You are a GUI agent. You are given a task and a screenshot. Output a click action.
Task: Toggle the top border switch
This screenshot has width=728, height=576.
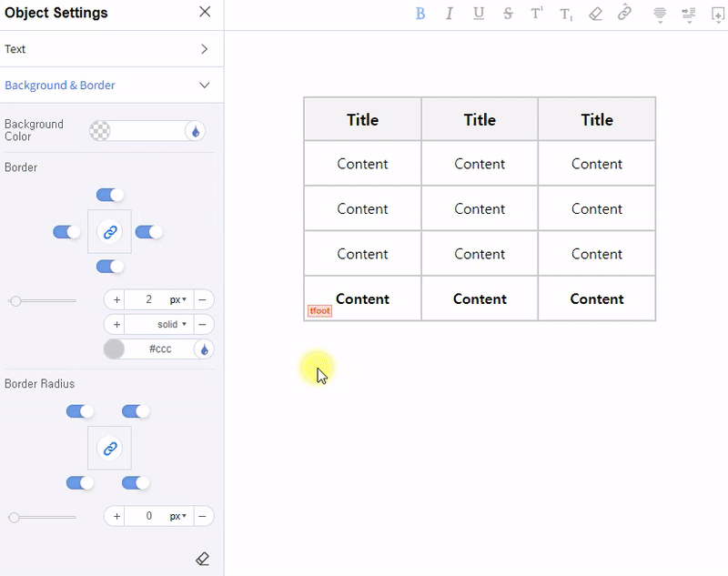click(x=110, y=195)
